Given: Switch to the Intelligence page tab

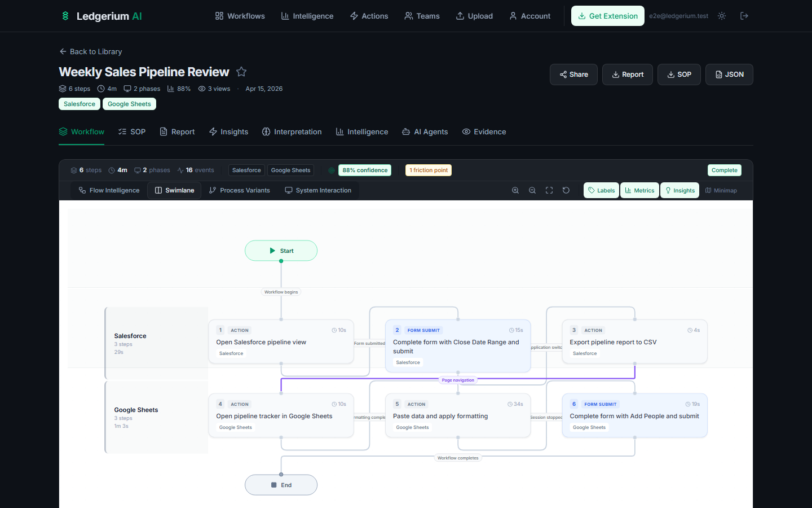Looking at the screenshot, I should coord(362,132).
